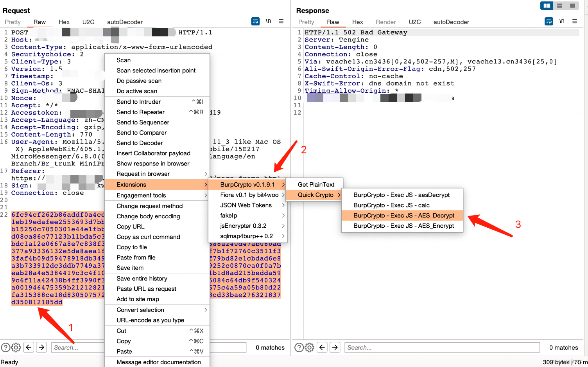Choose Scan selected insertion point
Image resolution: width=588 pixels, height=367 pixels.
157,70
